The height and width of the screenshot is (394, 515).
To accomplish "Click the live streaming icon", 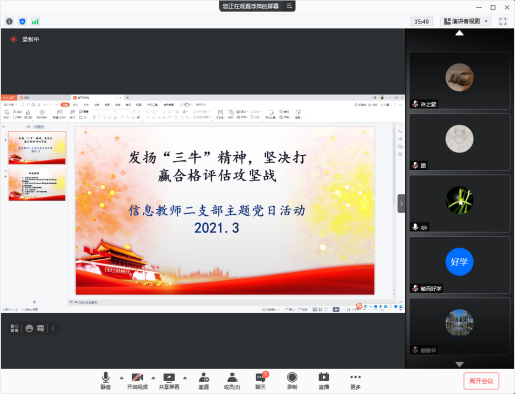I will (x=324, y=381).
